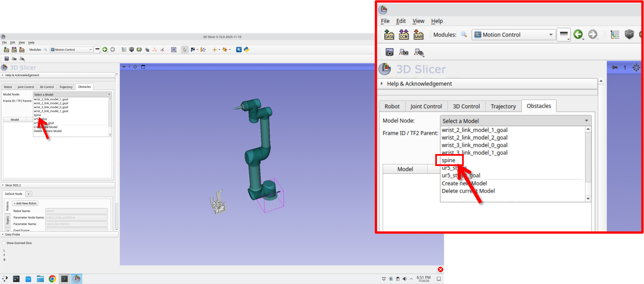
Task: Click the restore scene view icon
Action: [x=22, y=59]
